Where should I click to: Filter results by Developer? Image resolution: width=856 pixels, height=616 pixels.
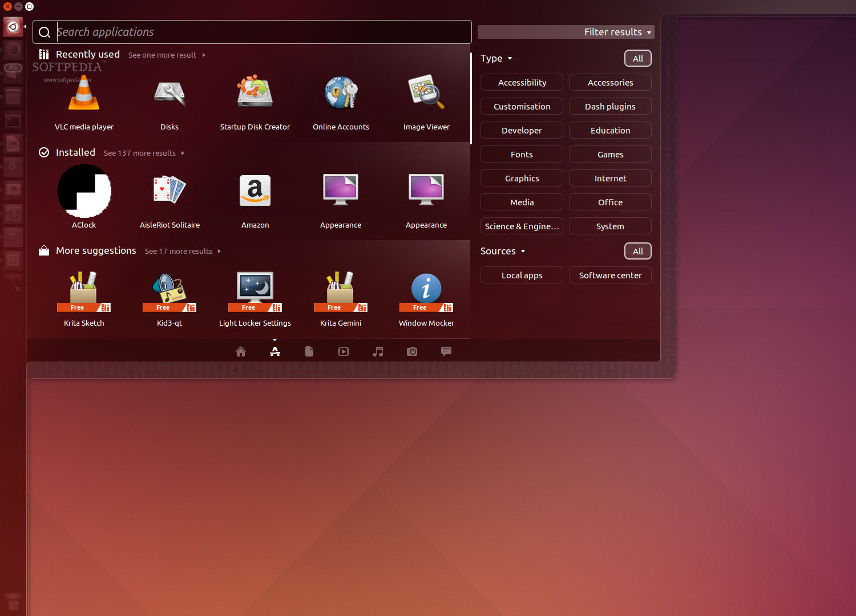(522, 130)
